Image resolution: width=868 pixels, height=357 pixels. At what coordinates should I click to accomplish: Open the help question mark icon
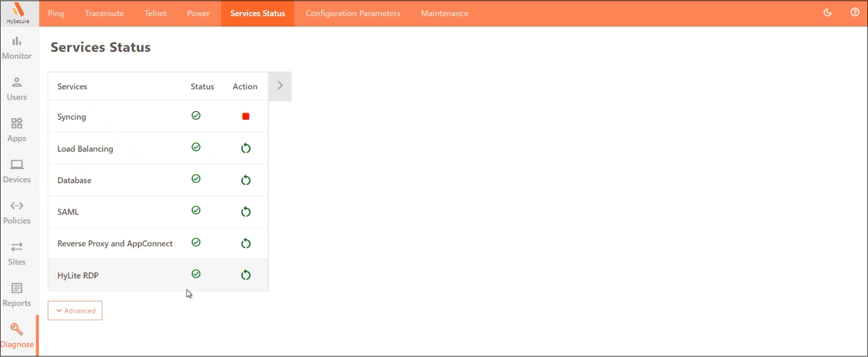point(855,13)
